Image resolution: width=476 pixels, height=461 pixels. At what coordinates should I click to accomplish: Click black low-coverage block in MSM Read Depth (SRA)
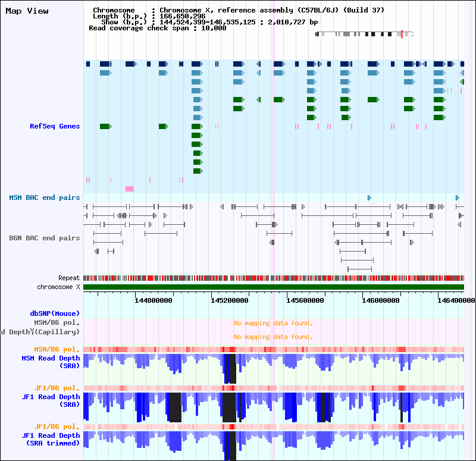233,369
